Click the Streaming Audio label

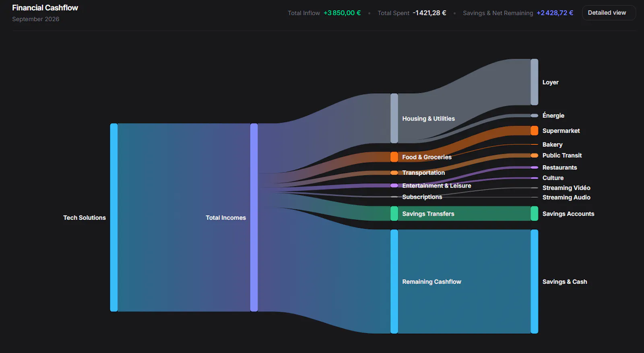tap(566, 197)
